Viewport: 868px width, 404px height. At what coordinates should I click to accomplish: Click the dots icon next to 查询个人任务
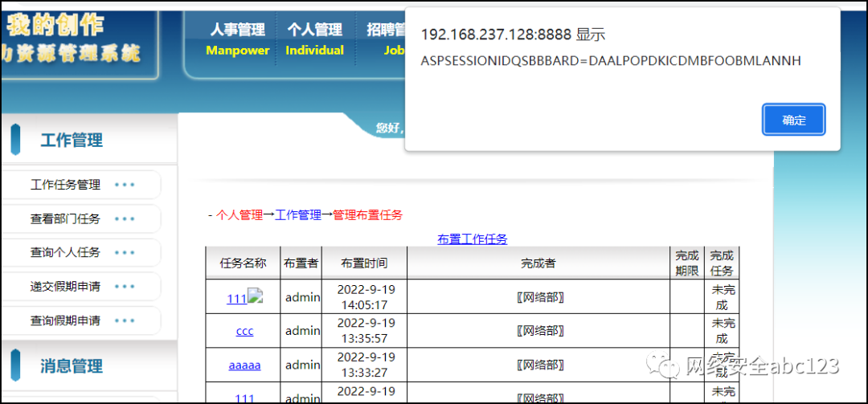pyautogui.click(x=125, y=253)
